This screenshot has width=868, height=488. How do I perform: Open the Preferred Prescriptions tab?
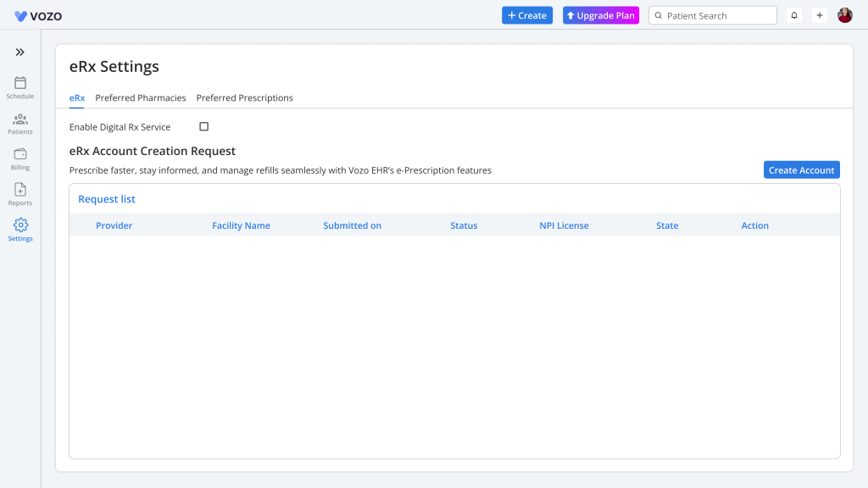[245, 98]
